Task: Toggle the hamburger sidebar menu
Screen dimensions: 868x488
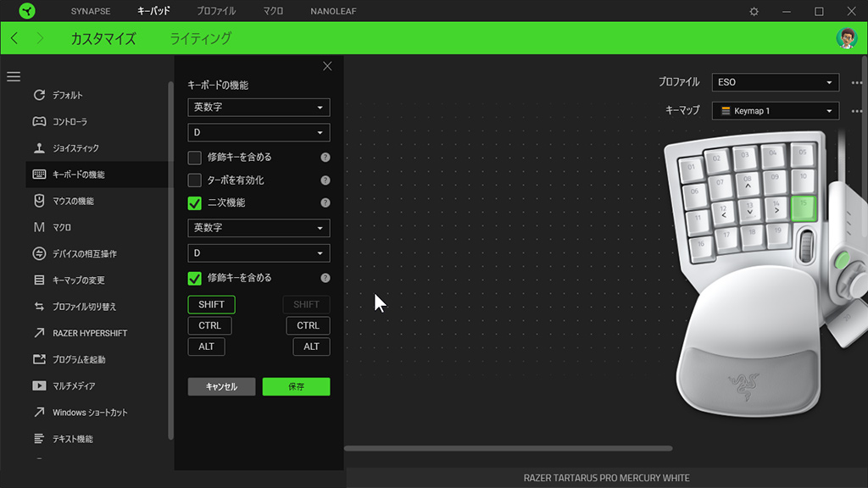Action: click(14, 76)
